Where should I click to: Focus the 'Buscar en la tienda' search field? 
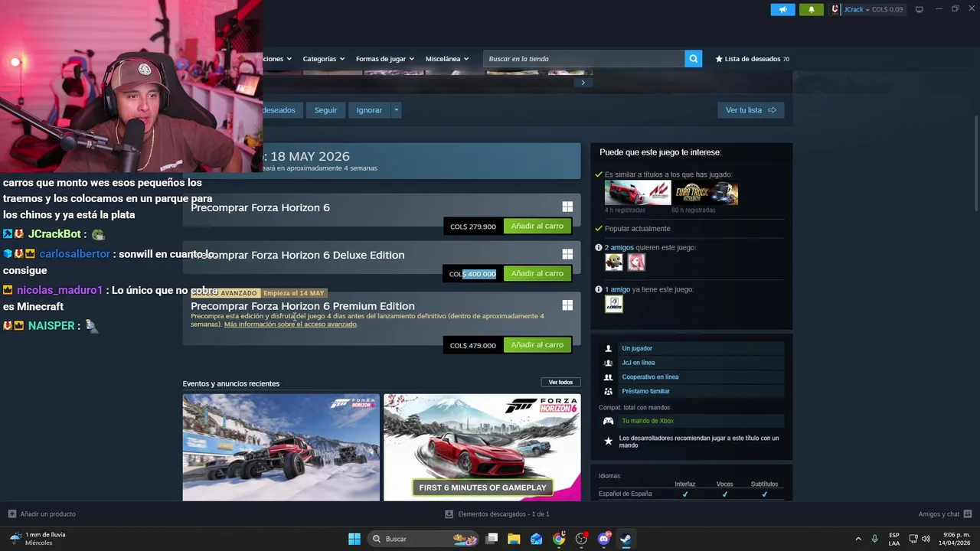pos(584,59)
